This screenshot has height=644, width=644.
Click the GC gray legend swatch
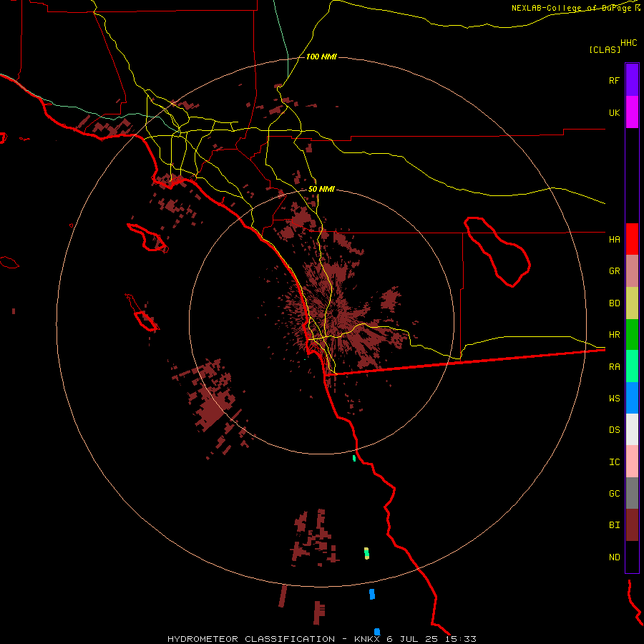pyautogui.click(x=632, y=493)
